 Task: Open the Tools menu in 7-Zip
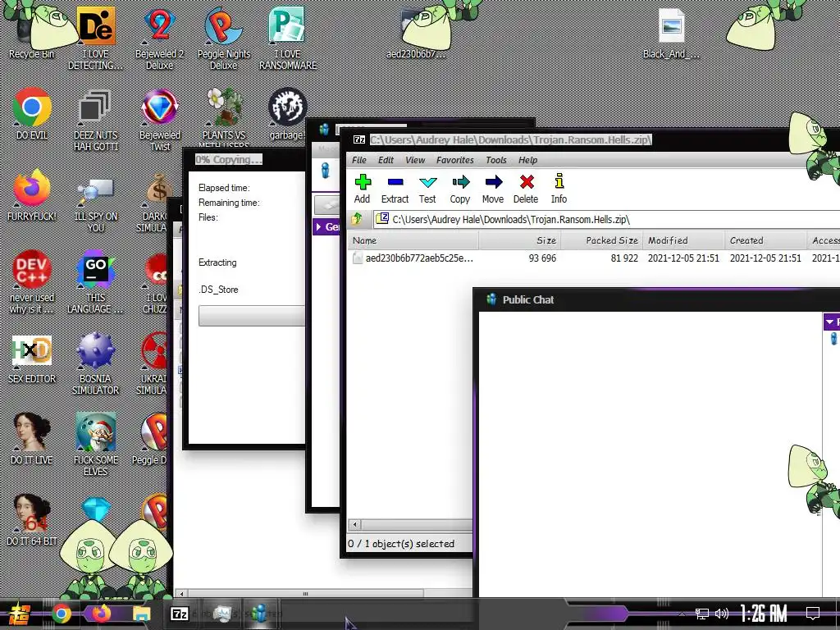tap(496, 160)
